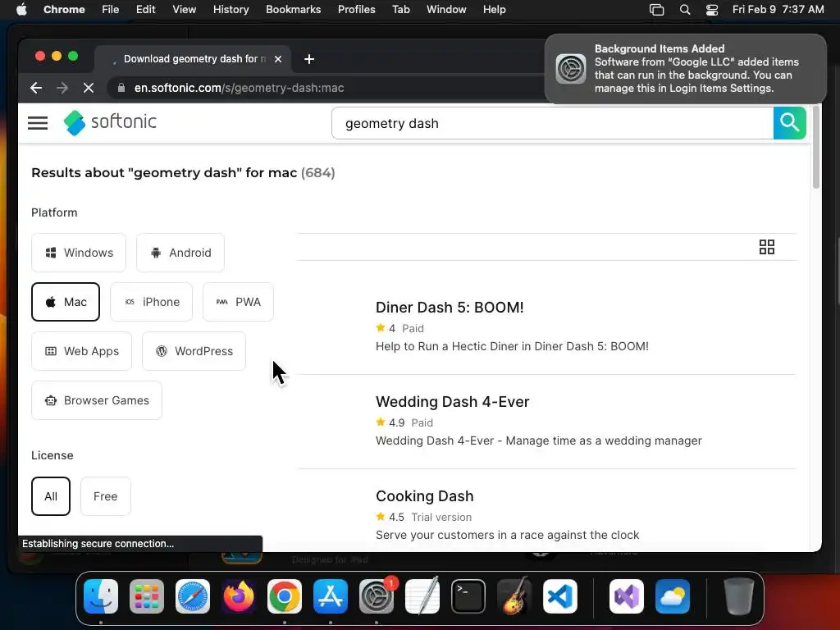This screenshot has width=840, height=630.
Task: Choose the Free license filter
Action: 106,496
